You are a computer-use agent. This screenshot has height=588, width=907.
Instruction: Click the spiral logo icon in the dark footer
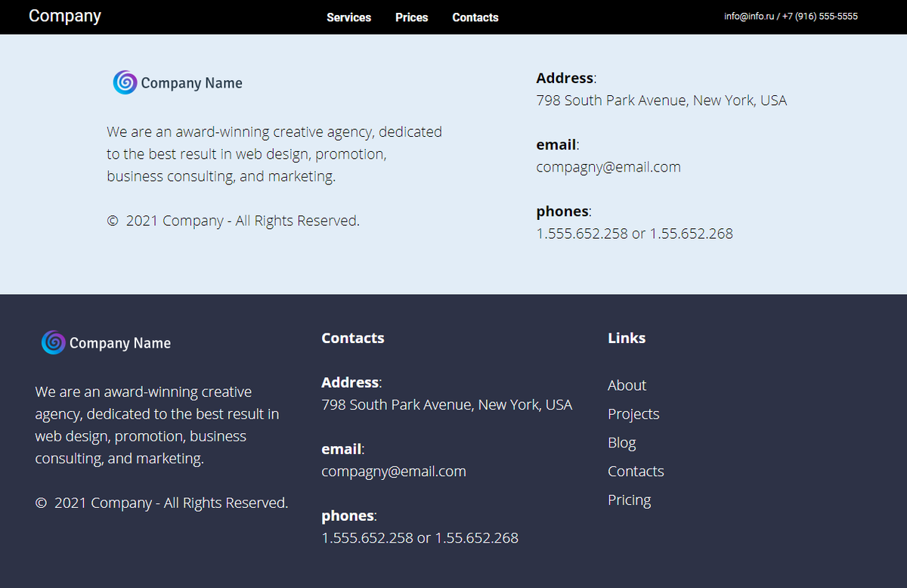[x=54, y=342]
